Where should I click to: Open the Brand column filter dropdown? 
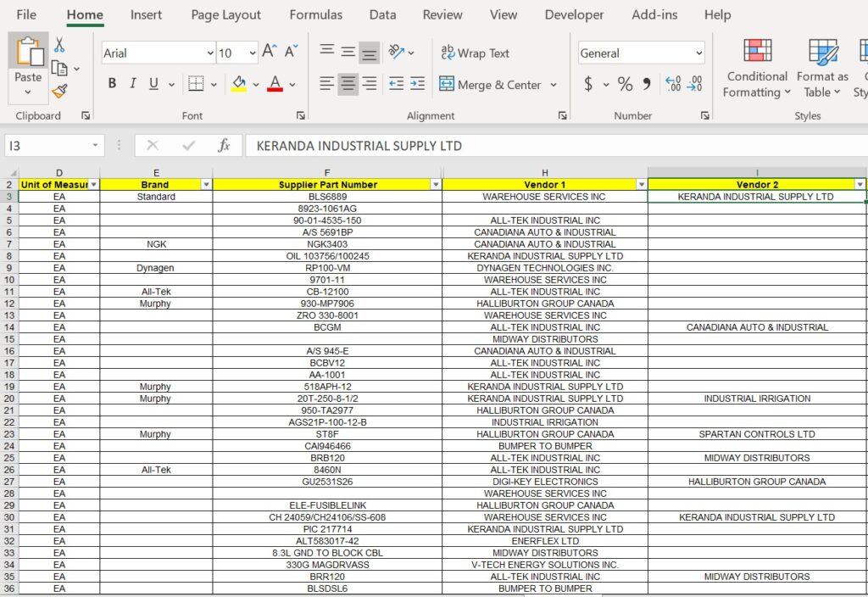click(x=207, y=184)
